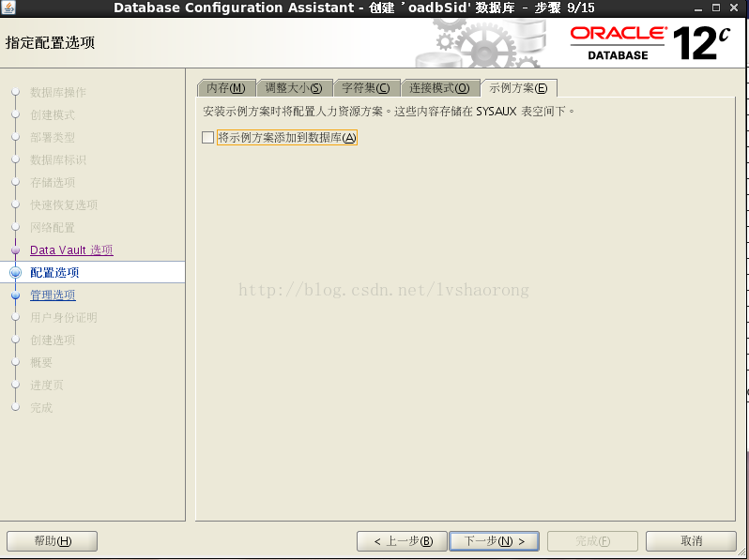Cancel the wizard with 取消

tap(691, 541)
